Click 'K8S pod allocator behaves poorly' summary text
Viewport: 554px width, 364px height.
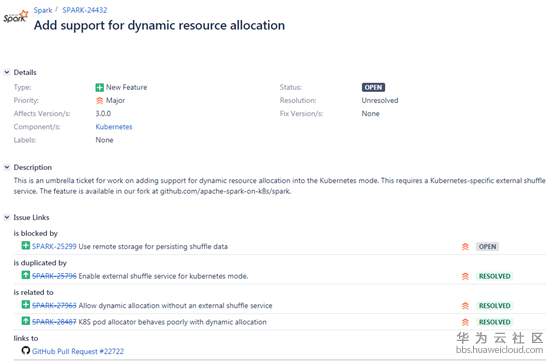pyautogui.click(x=172, y=322)
